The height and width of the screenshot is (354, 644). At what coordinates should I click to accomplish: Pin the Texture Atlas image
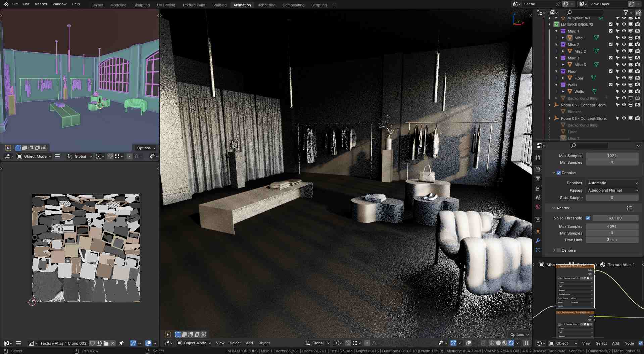[x=121, y=343]
